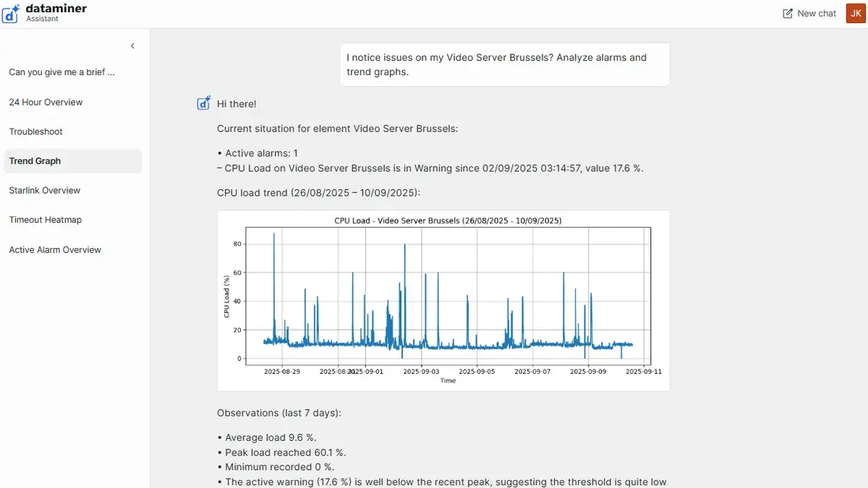The image size is (868, 488).
Task: Start a New chat
Action: [x=809, y=14]
